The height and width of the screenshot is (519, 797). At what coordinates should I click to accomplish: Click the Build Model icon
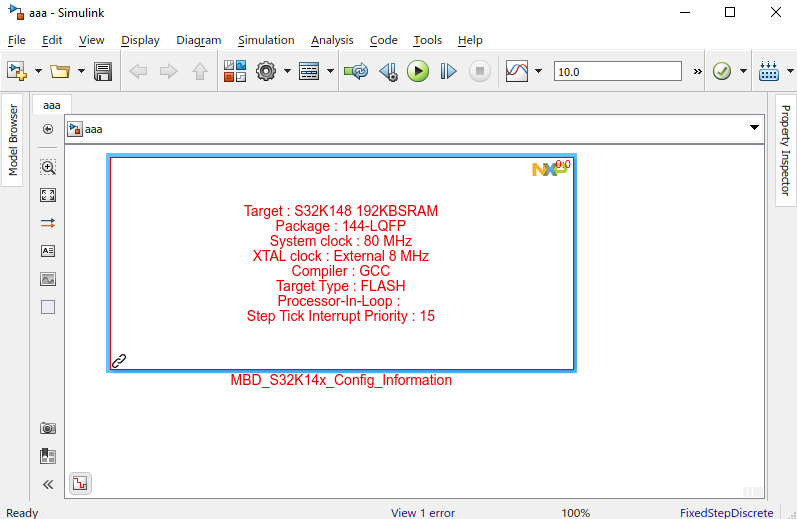click(x=769, y=71)
